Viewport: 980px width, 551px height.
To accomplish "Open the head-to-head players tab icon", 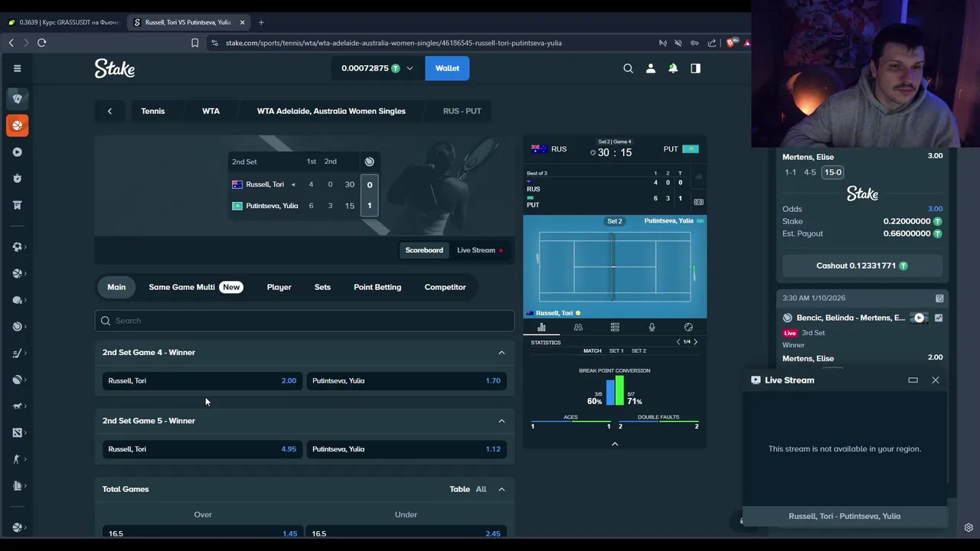I will point(578,328).
